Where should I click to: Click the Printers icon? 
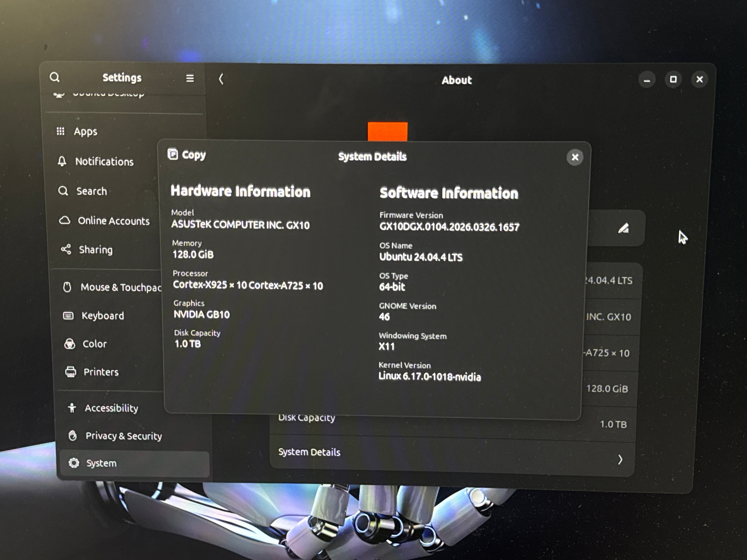click(71, 372)
